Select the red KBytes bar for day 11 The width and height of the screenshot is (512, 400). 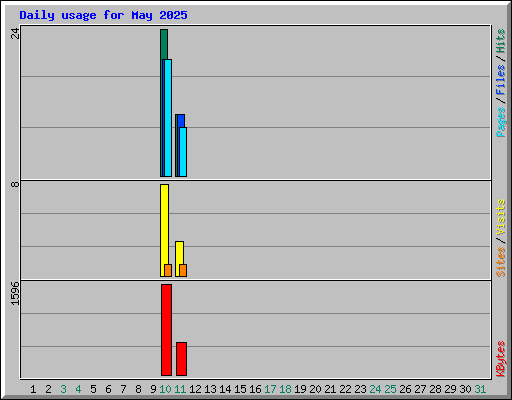pyautogui.click(x=181, y=359)
